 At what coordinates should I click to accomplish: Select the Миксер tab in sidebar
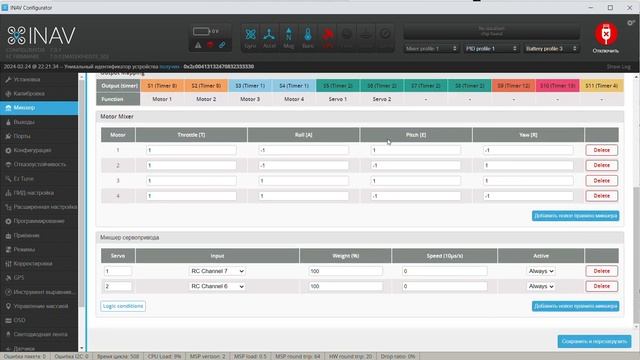pyautogui.click(x=39, y=108)
